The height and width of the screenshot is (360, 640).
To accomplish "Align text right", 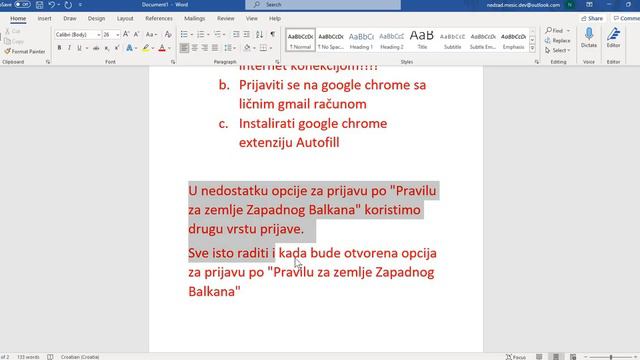I will pyautogui.click(x=205, y=48).
